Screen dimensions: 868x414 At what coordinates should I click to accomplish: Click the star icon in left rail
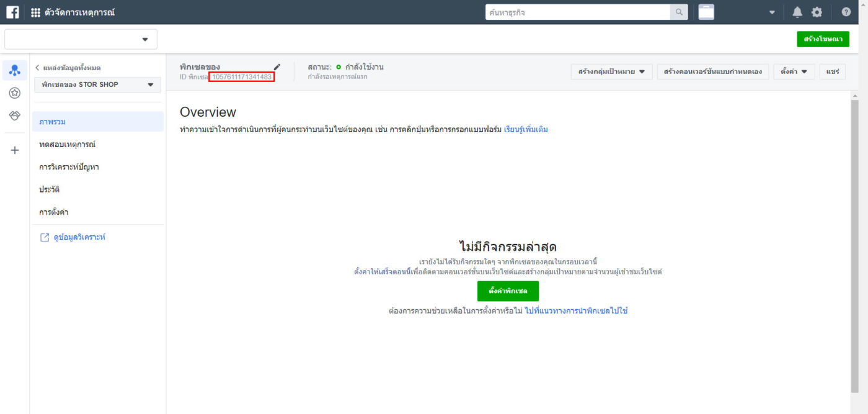pos(15,93)
